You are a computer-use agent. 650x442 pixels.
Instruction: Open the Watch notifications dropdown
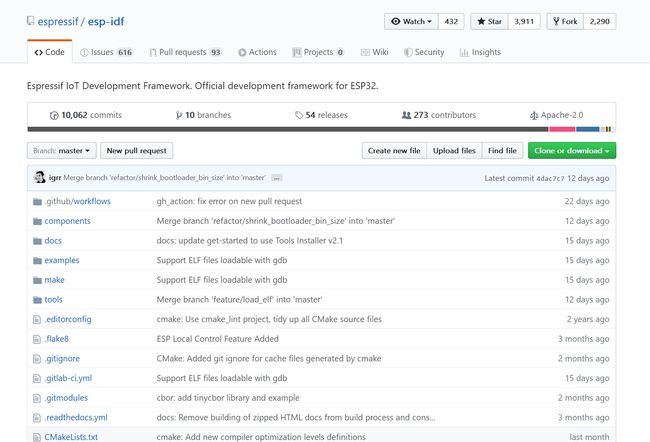click(411, 22)
